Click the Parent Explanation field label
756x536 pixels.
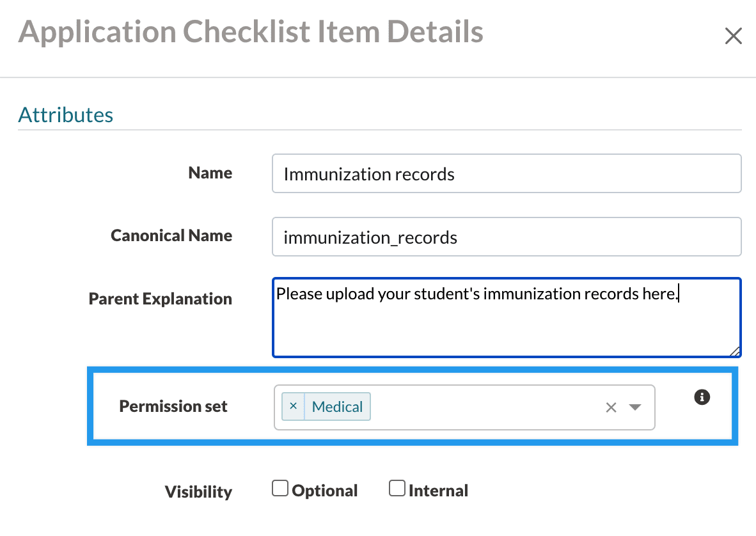[x=161, y=299]
